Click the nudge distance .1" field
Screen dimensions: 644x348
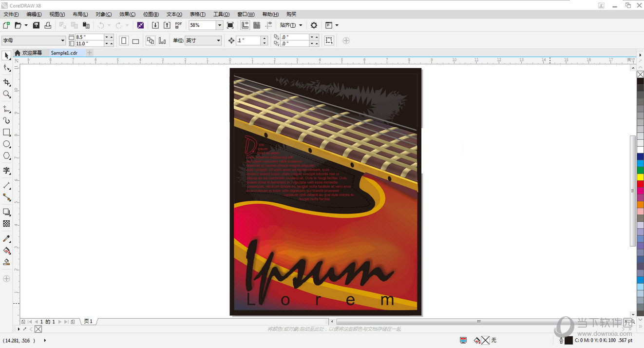coord(248,40)
